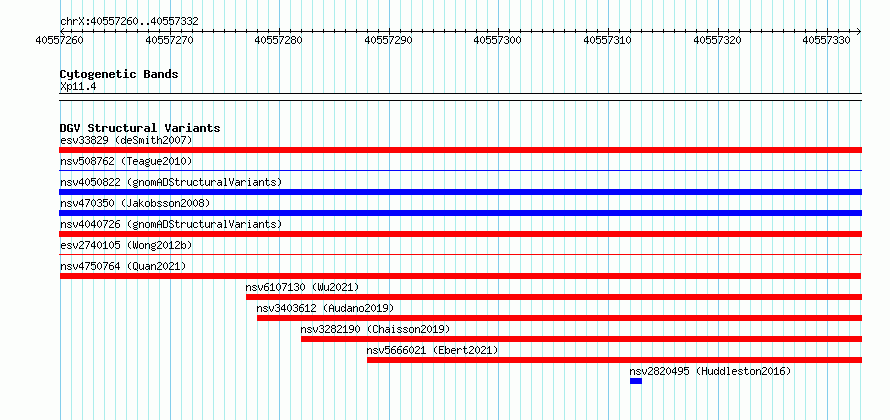Open the nsv5666021 (Ebert2021) label
Screen dimensions: 890x420
click(433, 350)
